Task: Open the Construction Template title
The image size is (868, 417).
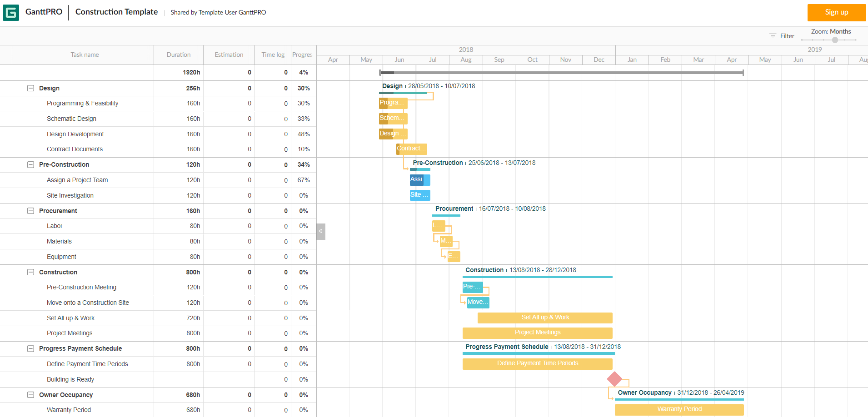Action: (116, 12)
